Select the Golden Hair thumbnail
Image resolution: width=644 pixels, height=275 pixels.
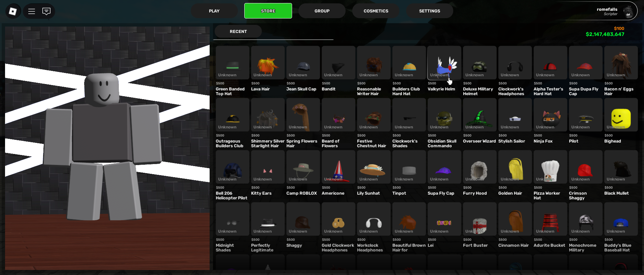515,167
